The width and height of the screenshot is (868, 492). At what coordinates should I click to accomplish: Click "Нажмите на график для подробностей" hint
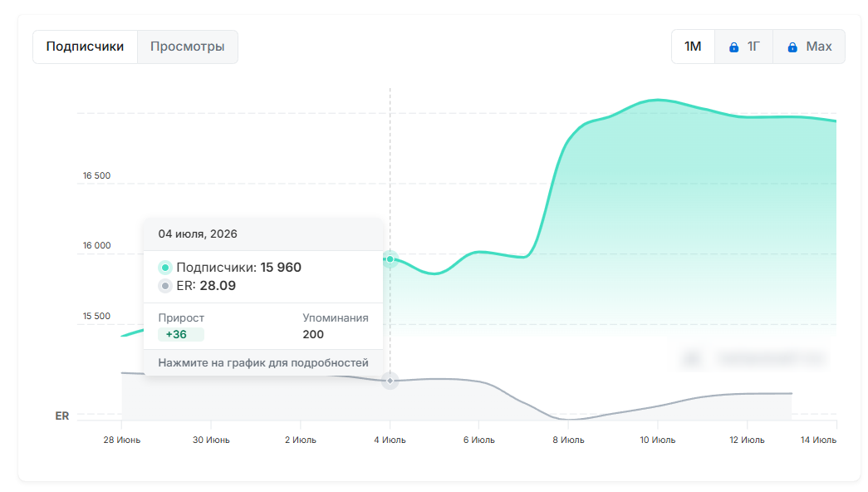tap(263, 363)
